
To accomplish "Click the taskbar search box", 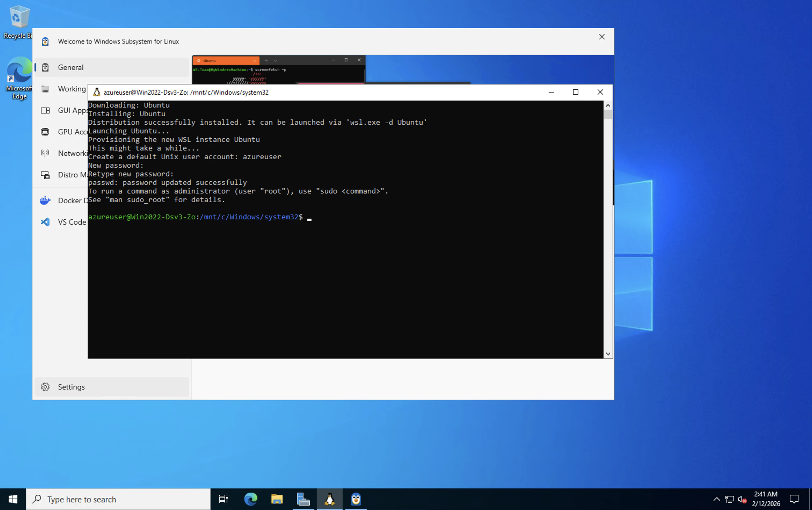I will 118,499.
